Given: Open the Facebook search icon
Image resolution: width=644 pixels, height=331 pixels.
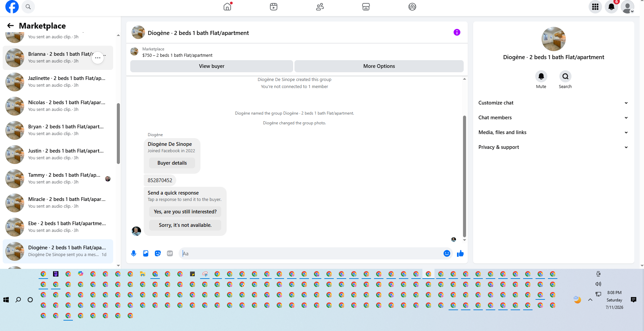Looking at the screenshot, I should point(28,7).
